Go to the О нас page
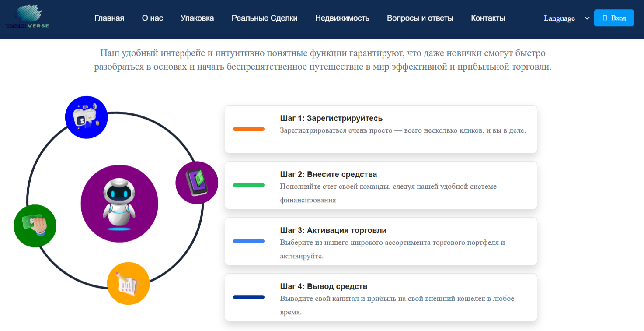Image resolution: width=644 pixels, height=331 pixels. point(153,18)
